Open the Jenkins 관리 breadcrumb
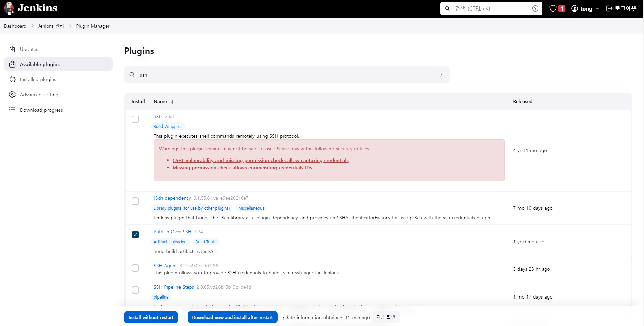Image resolution: width=644 pixels, height=326 pixels. click(x=51, y=26)
